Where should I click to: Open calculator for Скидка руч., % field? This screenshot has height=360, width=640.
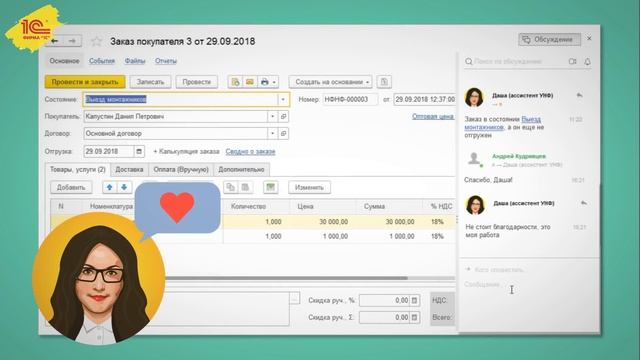[414, 300]
